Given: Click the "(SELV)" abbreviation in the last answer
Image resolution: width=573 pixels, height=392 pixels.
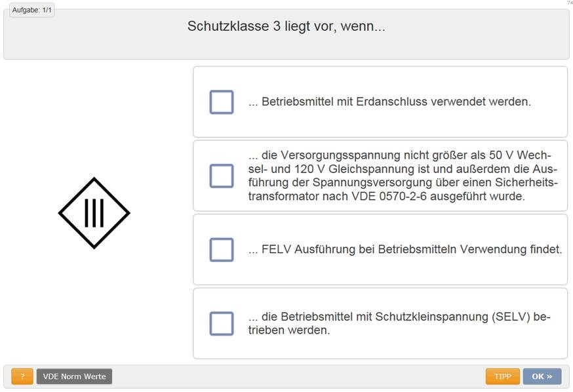Looking at the screenshot, I should [511, 317].
